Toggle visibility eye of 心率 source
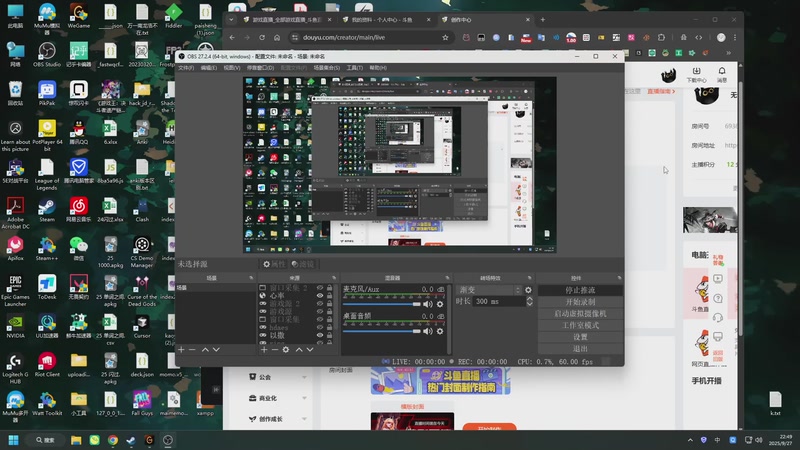 pos(320,295)
